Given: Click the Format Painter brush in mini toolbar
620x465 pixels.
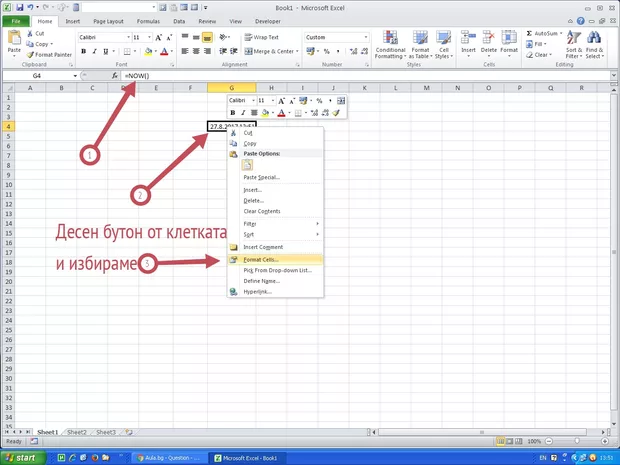Looking at the screenshot, I should (x=337, y=113).
